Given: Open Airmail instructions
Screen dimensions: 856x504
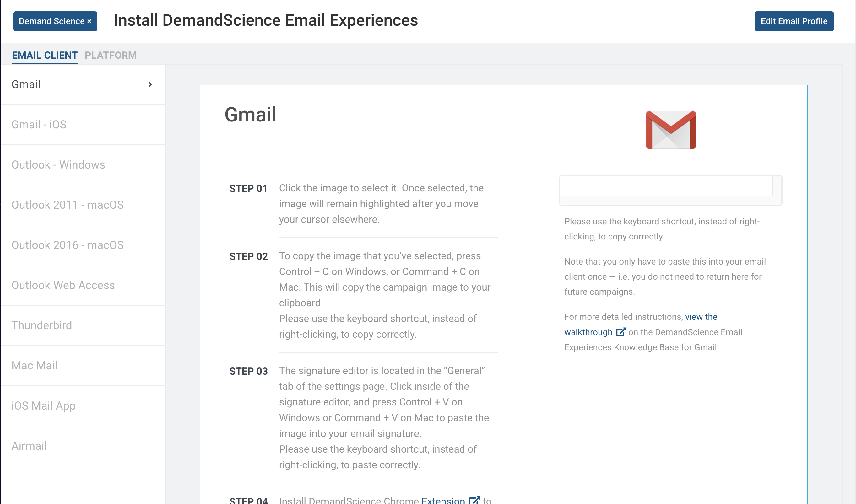Looking at the screenshot, I should coord(83,446).
